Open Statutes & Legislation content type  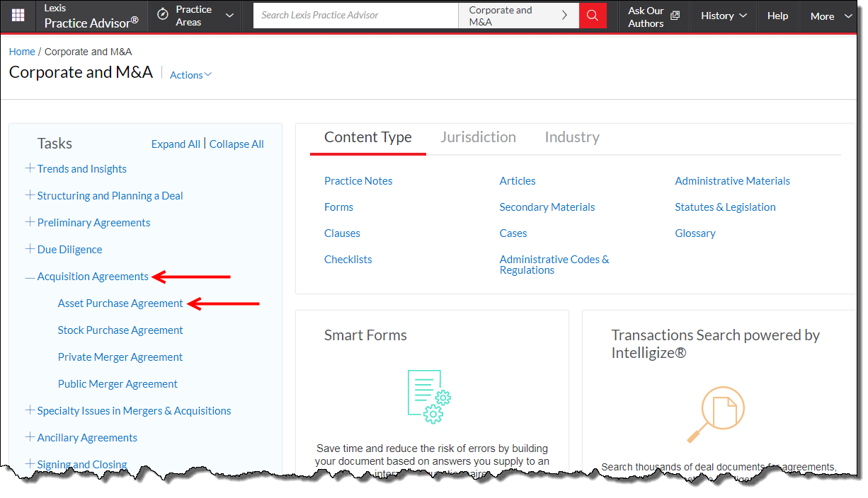click(725, 207)
